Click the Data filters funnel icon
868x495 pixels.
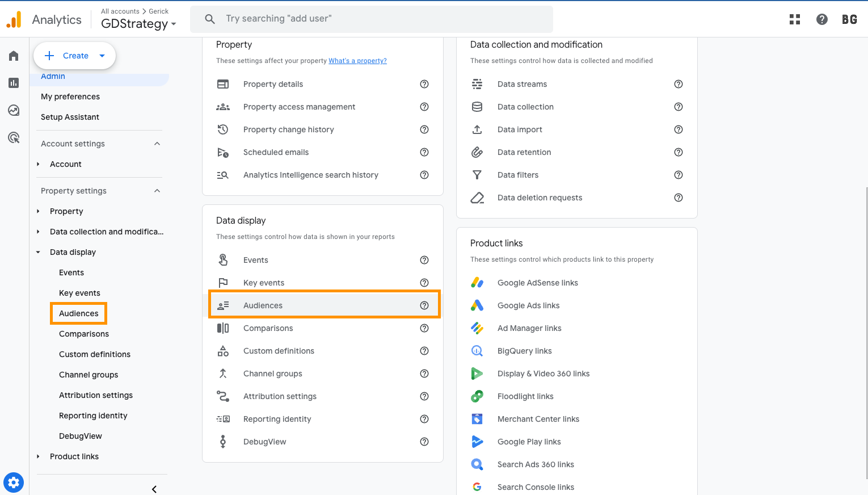(x=477, y=175)
